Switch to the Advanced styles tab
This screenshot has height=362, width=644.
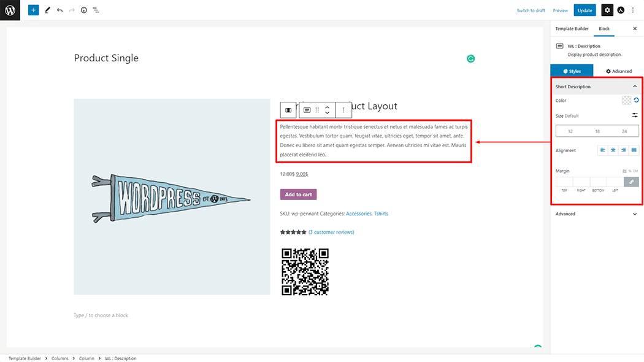pos(619,71)
